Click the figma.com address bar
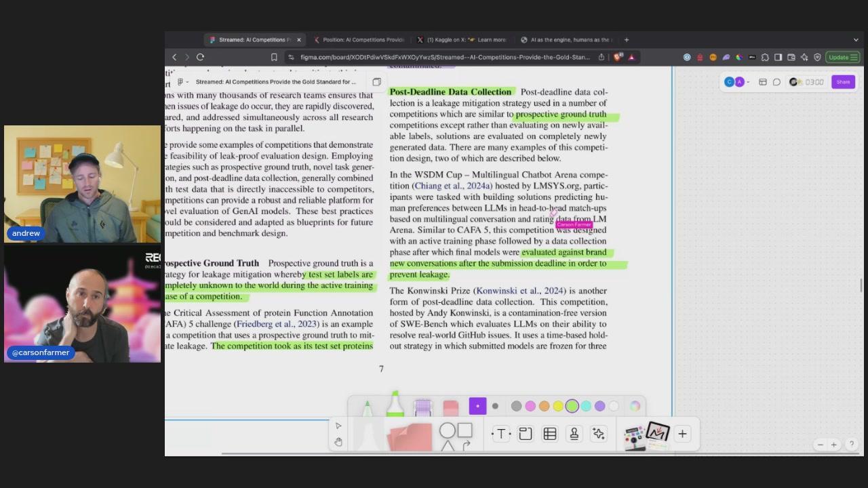This screenshot has width=868, height=488. click(x=445, y=57)
